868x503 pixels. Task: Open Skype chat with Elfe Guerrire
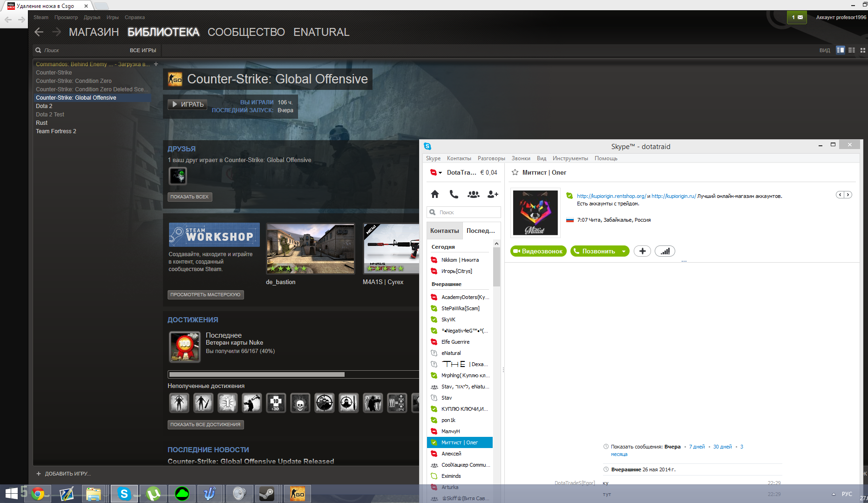pos(460,342)
